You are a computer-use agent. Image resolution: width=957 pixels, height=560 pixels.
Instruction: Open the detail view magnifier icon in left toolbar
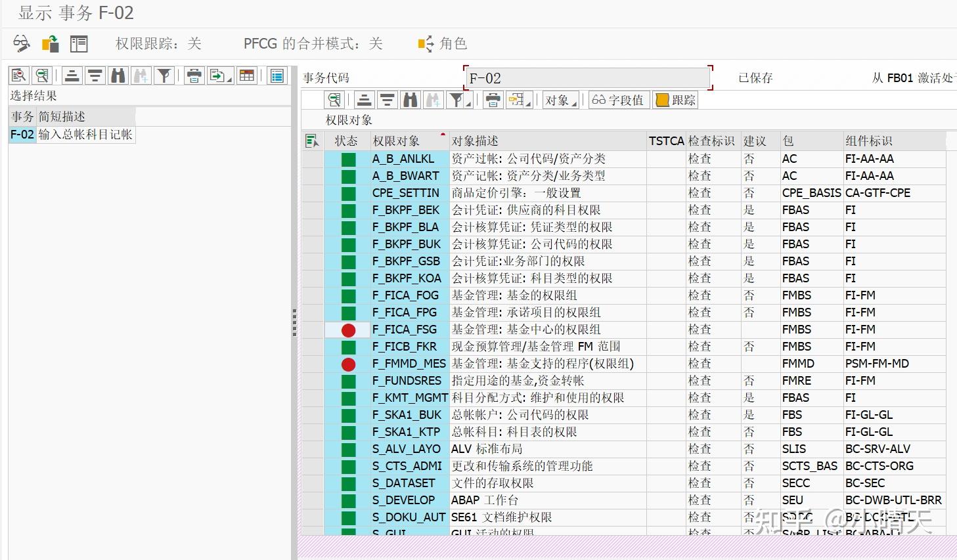[x=18, y=75]
